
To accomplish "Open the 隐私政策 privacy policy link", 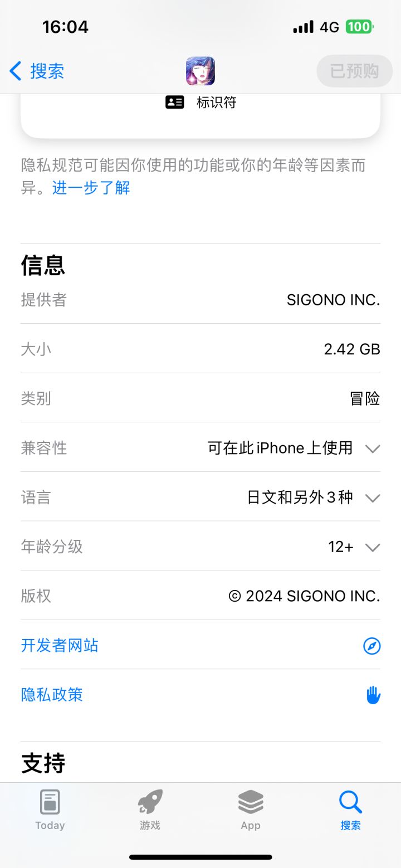I will pos(52,695).
